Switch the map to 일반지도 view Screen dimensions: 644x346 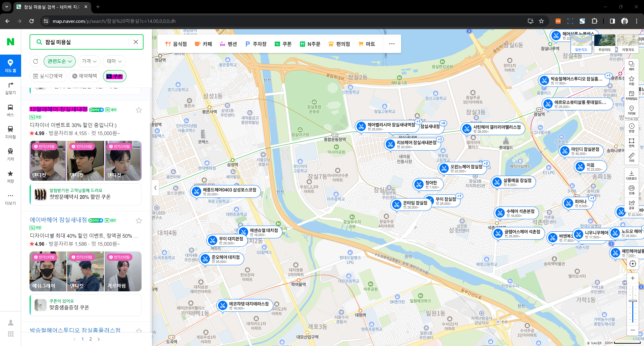coord(581,44)
